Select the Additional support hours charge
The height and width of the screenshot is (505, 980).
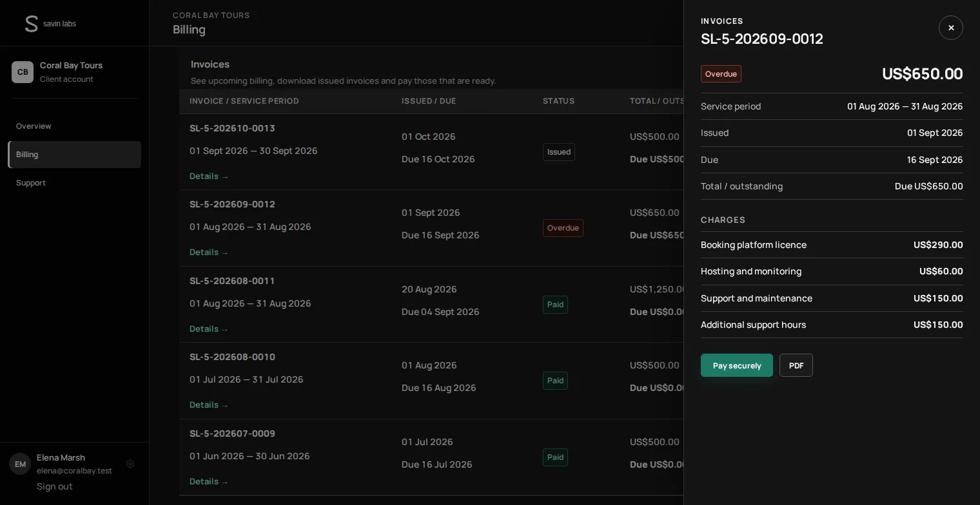coord(832,325)
